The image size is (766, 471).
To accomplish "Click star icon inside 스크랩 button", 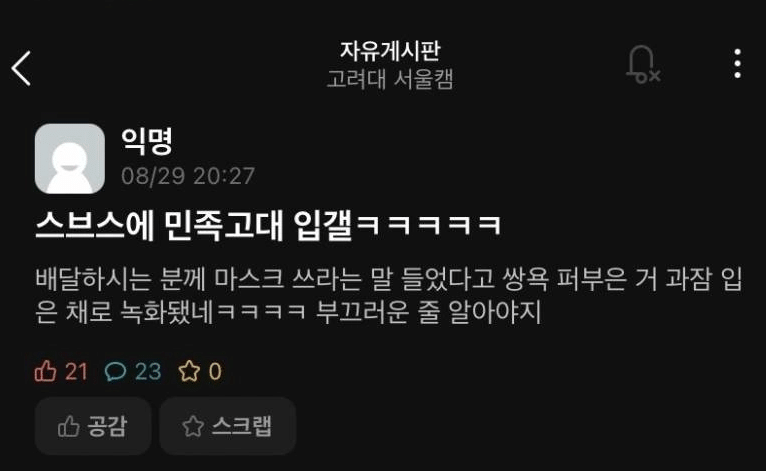I will coord(193,426).
